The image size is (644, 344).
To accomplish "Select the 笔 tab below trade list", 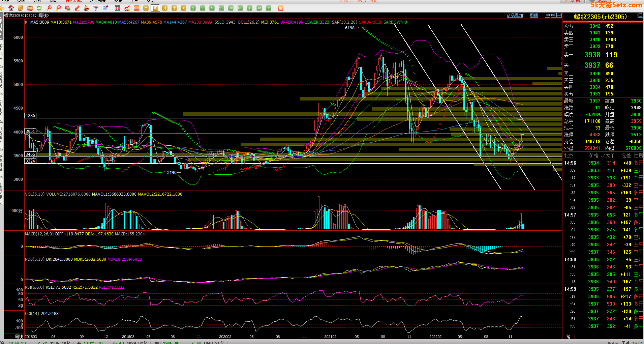I will [x=568, y=337].
